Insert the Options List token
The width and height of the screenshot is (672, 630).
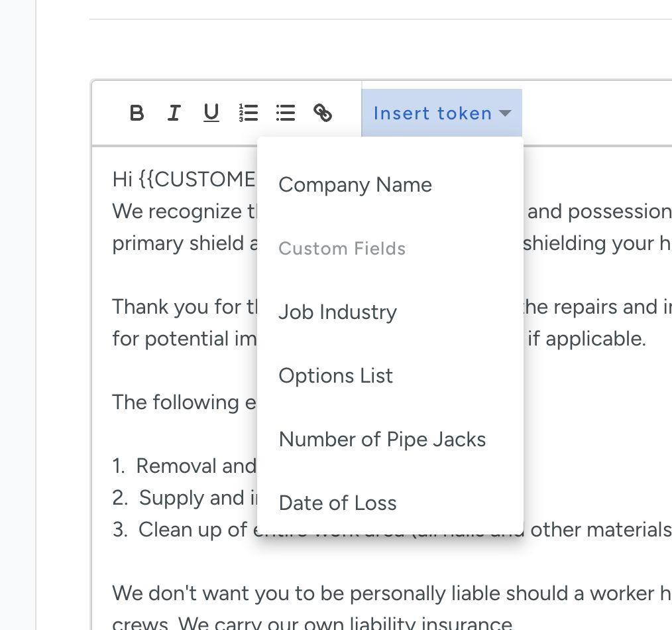(336, 376)
